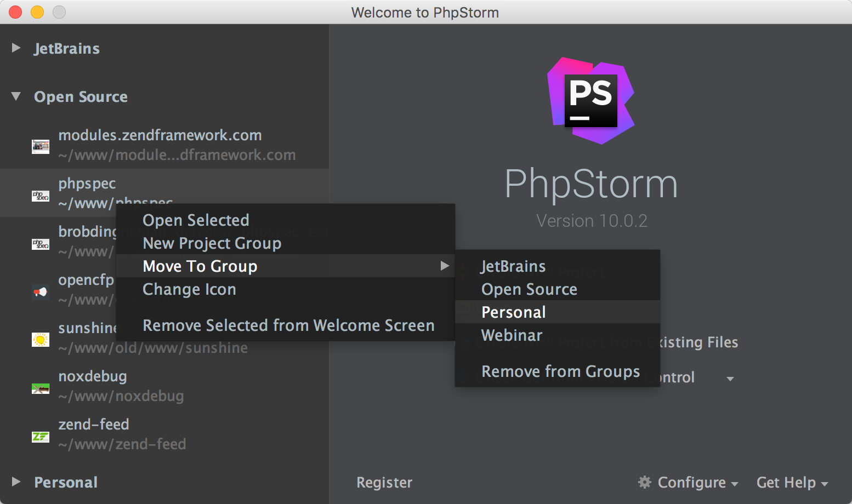This screenshot has width=852, height=504.
Task: Click the ~/www/zend-feed path text
Action: coord(122,444)
